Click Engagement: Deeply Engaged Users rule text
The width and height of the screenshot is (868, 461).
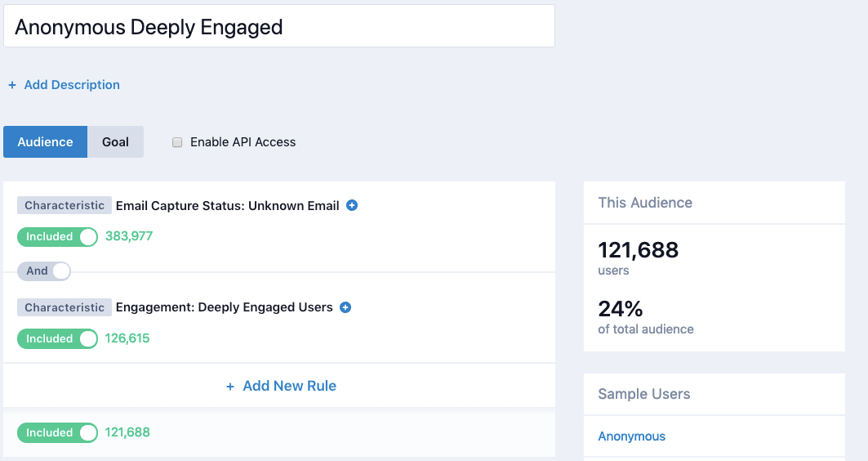pyautogui.click(x=224, y=308)
